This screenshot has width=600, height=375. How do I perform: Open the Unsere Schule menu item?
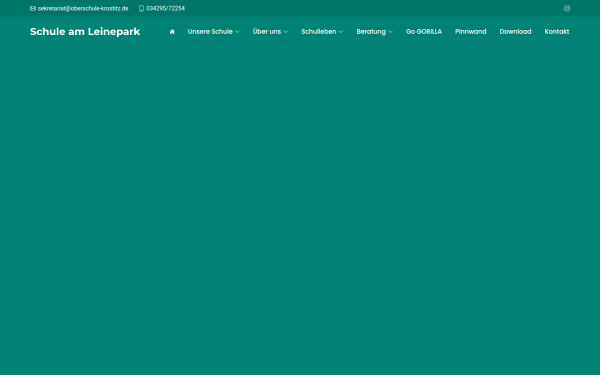coord(210,32)
